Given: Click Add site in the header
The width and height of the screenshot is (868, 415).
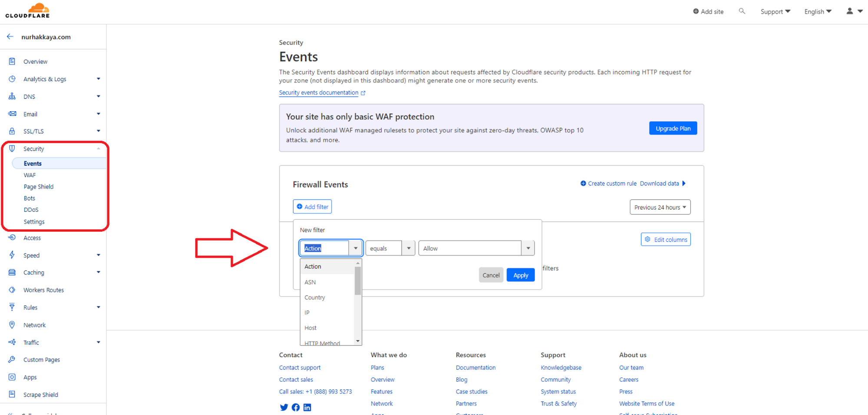Looking at the screenshot, I should (708, 12).
